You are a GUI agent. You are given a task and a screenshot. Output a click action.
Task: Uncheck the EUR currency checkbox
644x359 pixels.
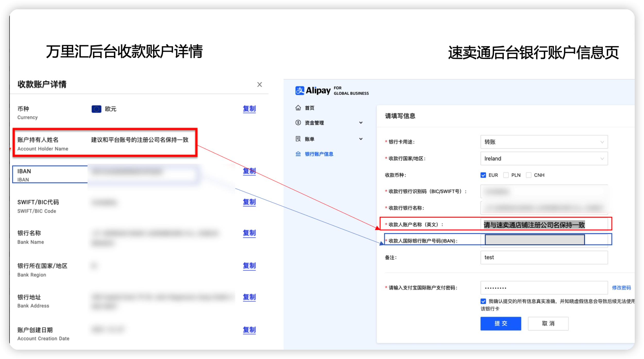[x=483, y=175]
